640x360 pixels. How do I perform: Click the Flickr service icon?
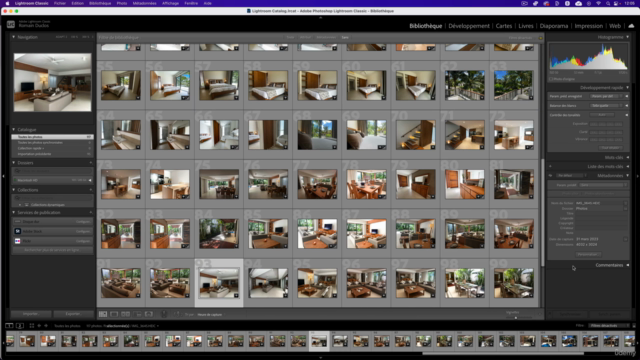pyautogui.click(x=18, y=241)
